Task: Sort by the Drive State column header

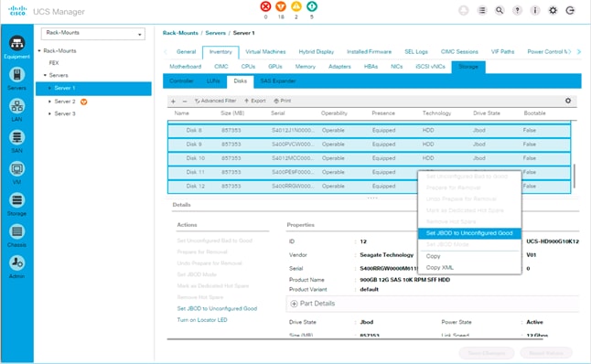Action: 487,113
